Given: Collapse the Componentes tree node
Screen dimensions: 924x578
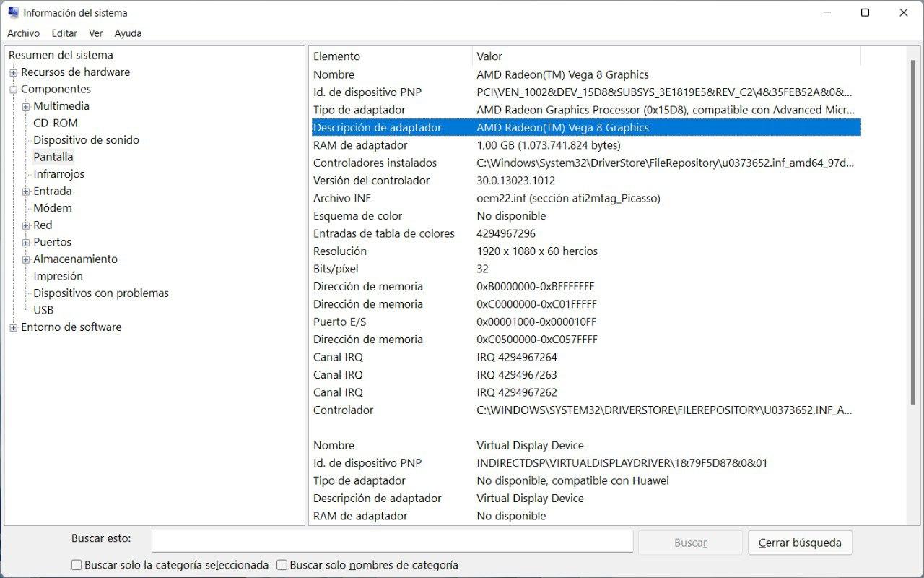Looking at the screenshot, I should coord(13,90).
